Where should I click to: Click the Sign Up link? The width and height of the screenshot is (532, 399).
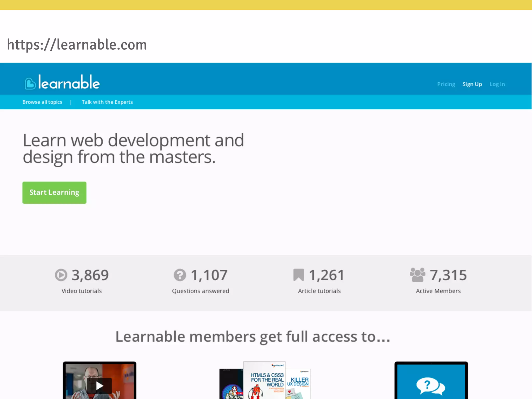pyautogui.click(x=472, y=84)
